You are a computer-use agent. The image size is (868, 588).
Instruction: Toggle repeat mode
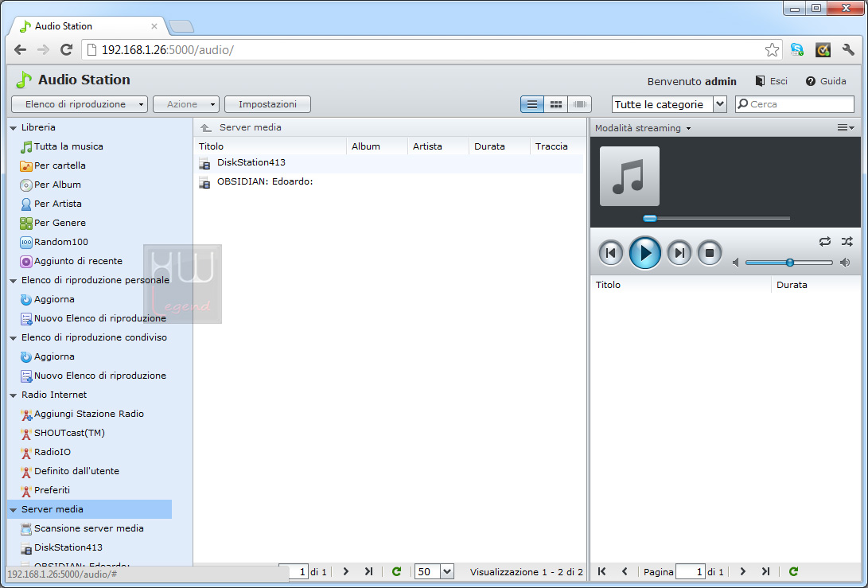825,241
